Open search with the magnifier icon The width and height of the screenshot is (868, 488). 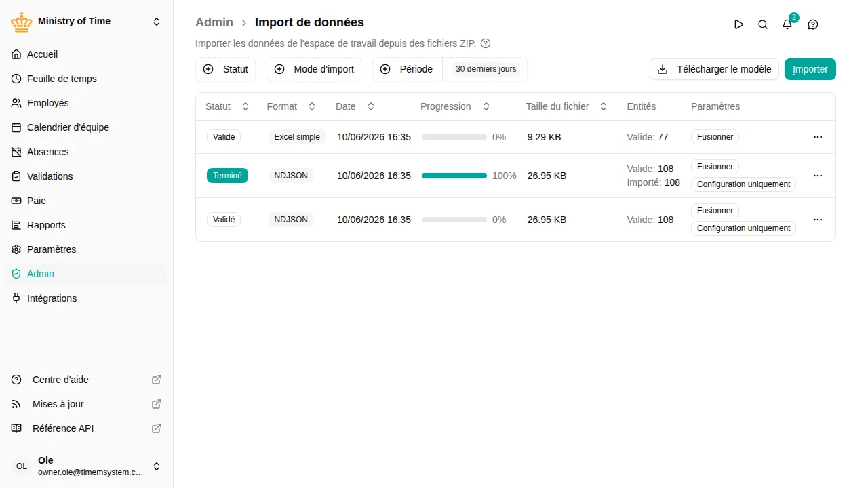(x=763, y=24)
